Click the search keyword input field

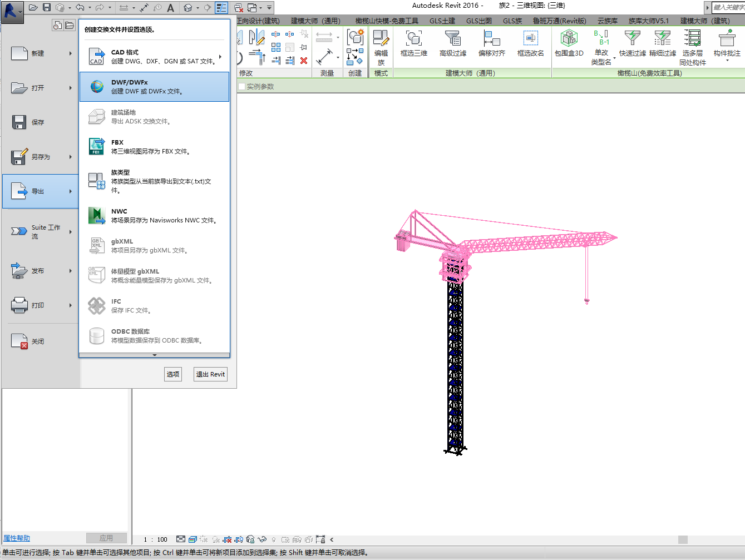tap(729, 7)
